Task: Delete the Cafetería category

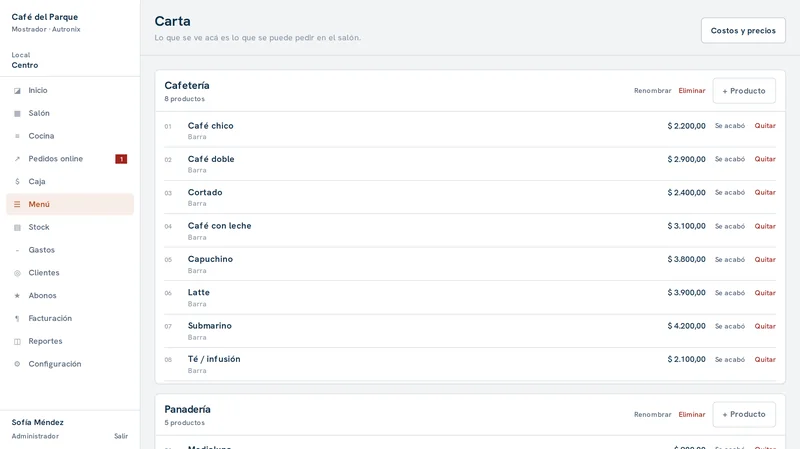Action: (x=692, y=91)
